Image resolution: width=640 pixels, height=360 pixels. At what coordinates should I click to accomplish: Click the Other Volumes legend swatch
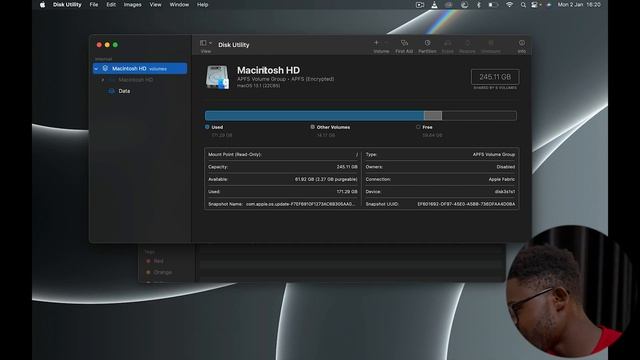click(x=313, y=127)
